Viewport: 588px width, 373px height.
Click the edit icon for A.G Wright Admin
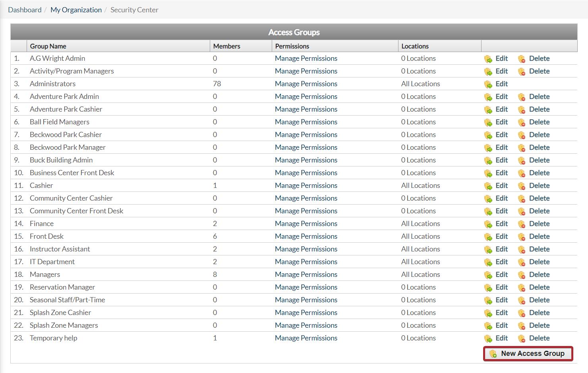(x=488, y=59)
